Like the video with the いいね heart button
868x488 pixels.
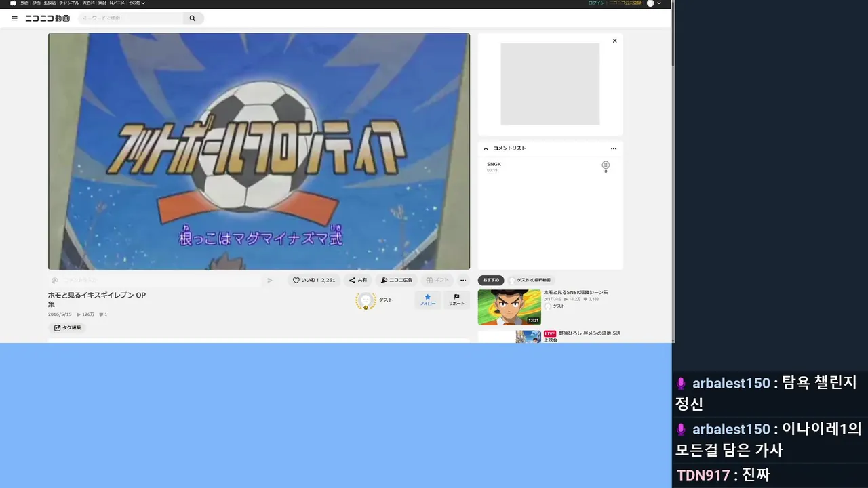[x=313, y=280]
